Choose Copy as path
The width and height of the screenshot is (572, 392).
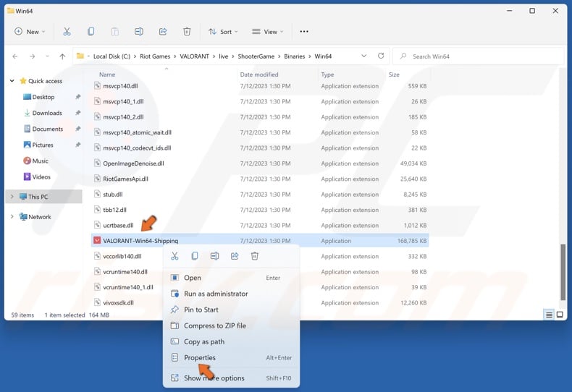[231, 341]
